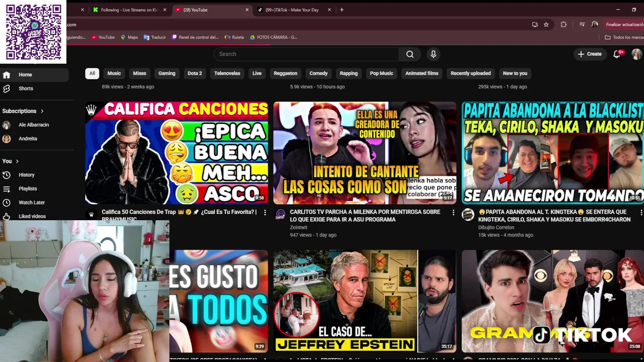Viewport: 644px width, 362px height.
Task: Expand the You section
Action: point(11,161)
